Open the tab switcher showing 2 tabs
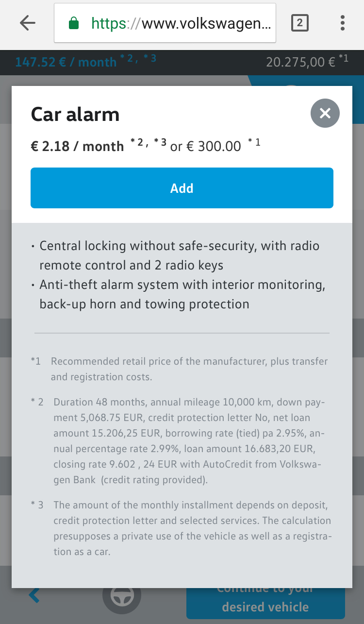Image resolution: width=364 pixels, height=624 pixels. pos(299,23)
